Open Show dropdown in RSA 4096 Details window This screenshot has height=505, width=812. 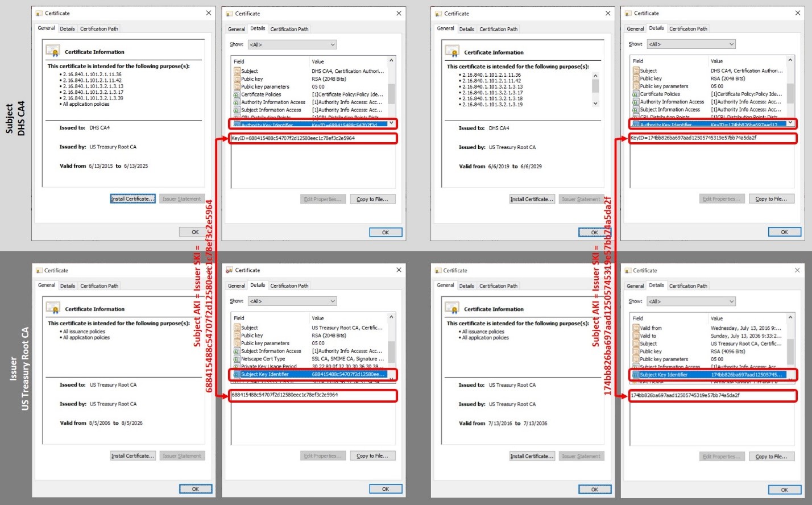click(691, 301)
